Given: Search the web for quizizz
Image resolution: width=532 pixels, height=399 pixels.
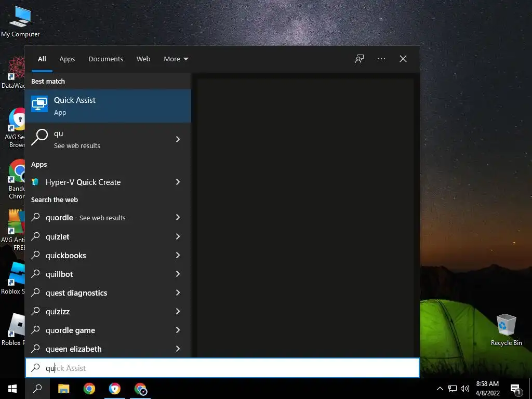Looking at the screenshot, I should [x=108, y=312].
